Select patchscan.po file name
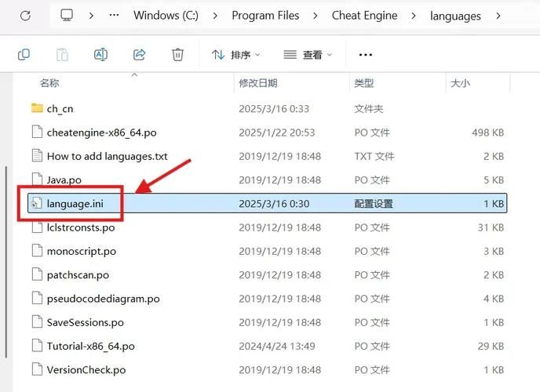The width and height of the screenshot is (540, 392). (78, 275)
